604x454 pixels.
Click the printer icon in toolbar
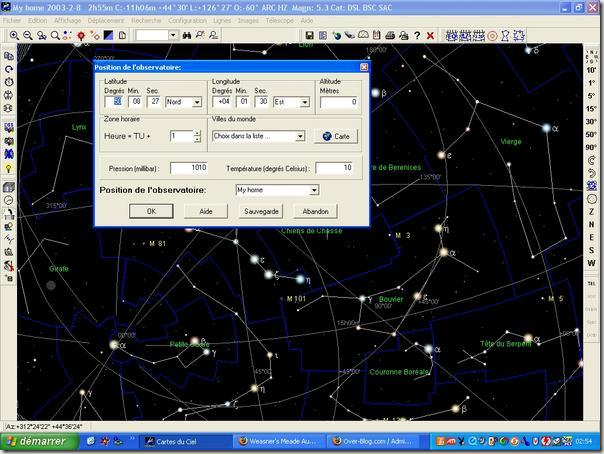(x=390, y=36)
